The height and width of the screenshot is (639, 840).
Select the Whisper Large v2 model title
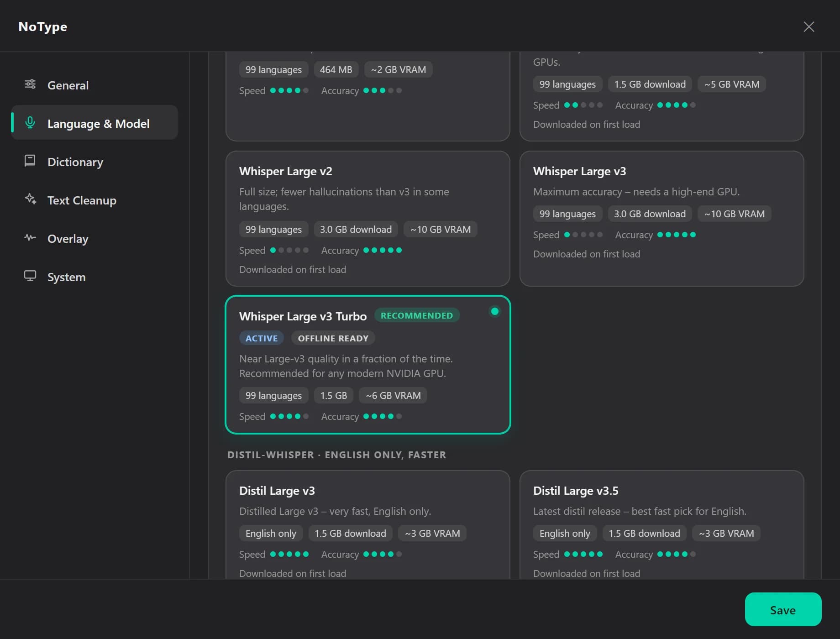[x=285, y=171]
